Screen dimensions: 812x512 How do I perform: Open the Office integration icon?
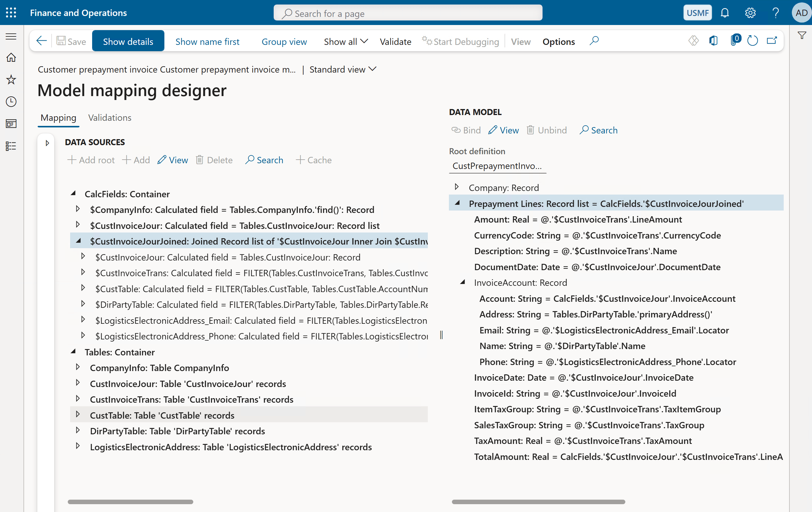(x=713, y=41)
